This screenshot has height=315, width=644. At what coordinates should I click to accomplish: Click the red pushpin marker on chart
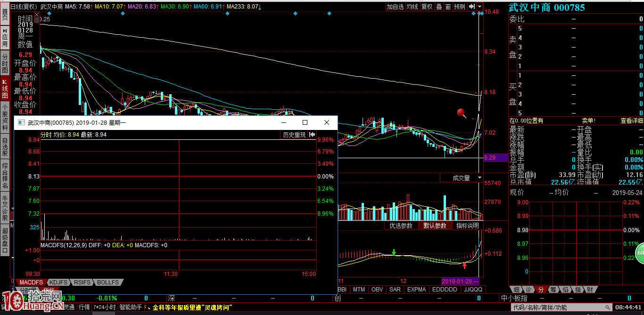(x=462, y=113)
